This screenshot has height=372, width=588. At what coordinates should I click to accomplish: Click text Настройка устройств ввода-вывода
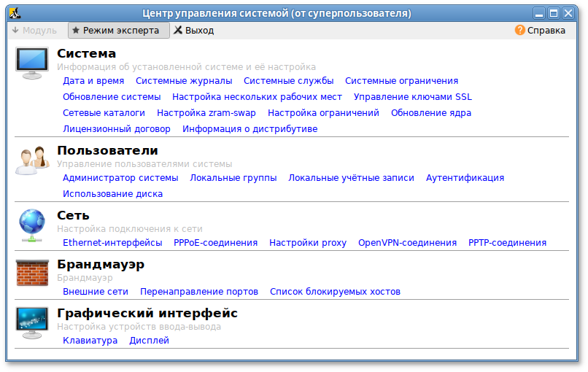click(x=139, y=327)
